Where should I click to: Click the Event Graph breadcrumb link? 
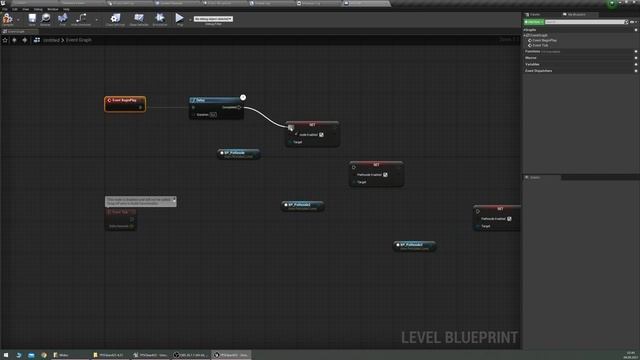(78, 40)
